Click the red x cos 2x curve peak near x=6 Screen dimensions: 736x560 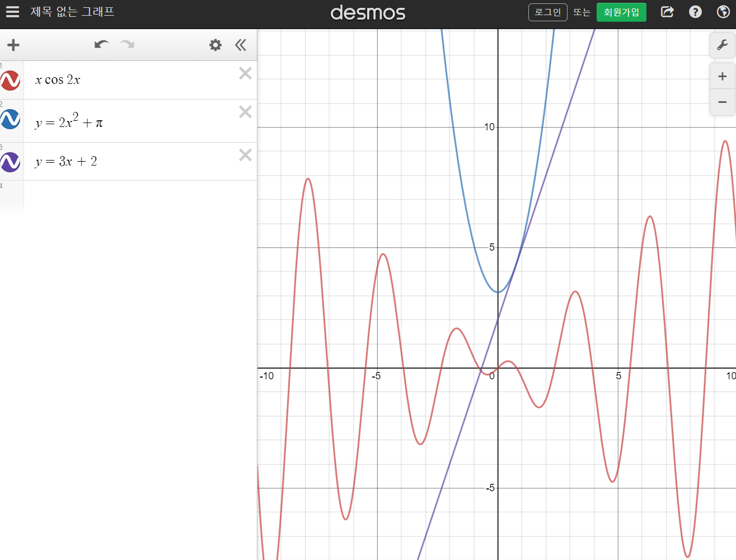click(650, 217)
